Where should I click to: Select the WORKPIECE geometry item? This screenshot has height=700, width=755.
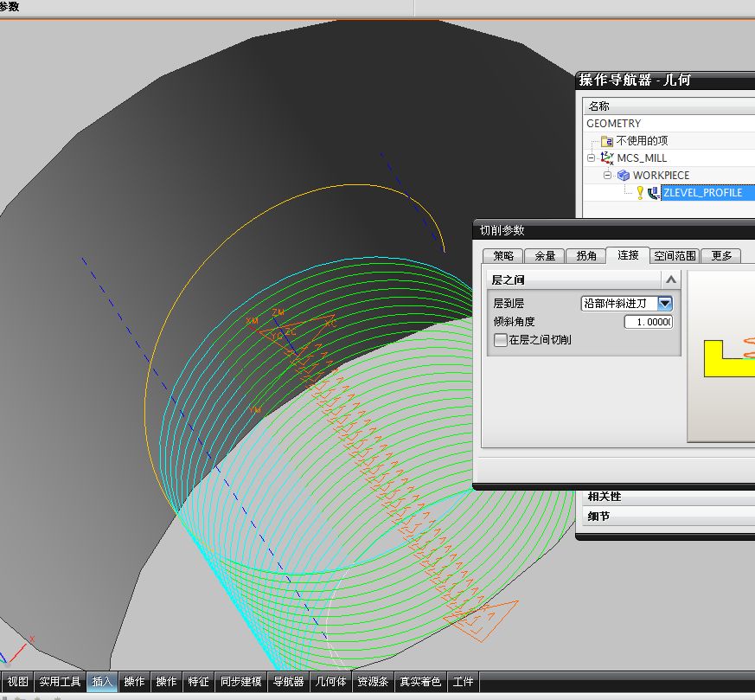661,176
